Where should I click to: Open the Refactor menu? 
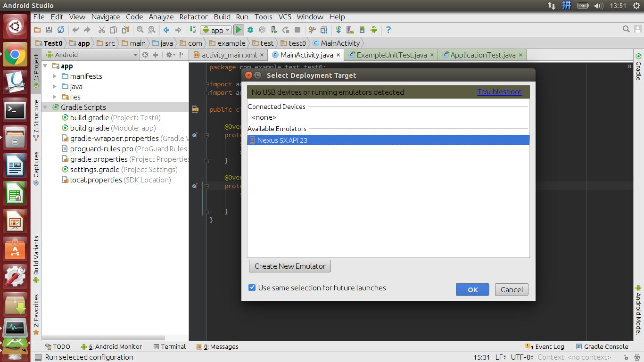click(193, 16)
